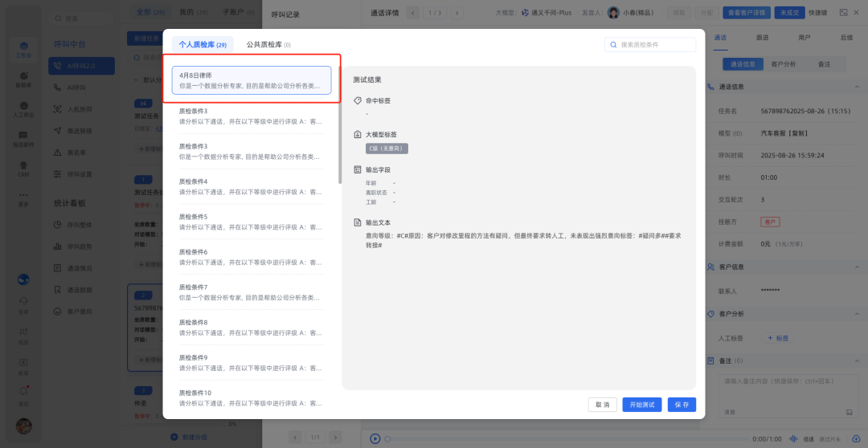Click the 更多 three-dots sidebar icon
Image resolution: width=868 pixels, height=448 pixels.
(x=23, y=197)
